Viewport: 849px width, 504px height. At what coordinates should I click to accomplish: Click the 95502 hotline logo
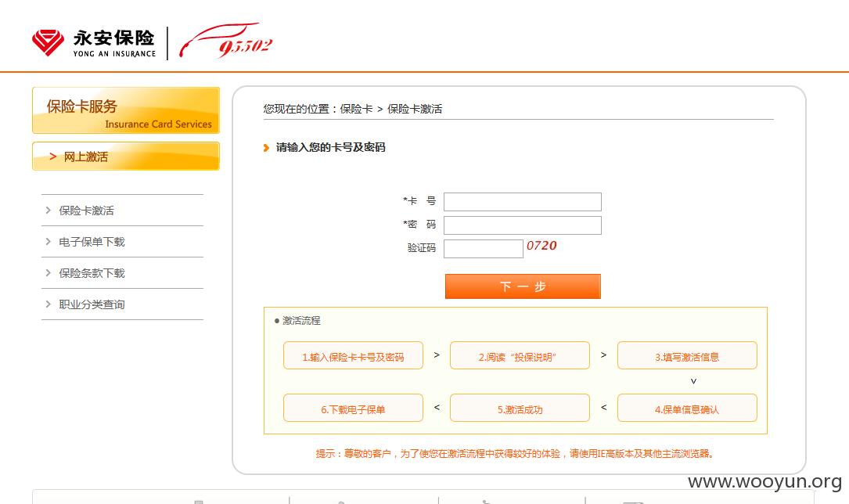click(x=226, y=41)
